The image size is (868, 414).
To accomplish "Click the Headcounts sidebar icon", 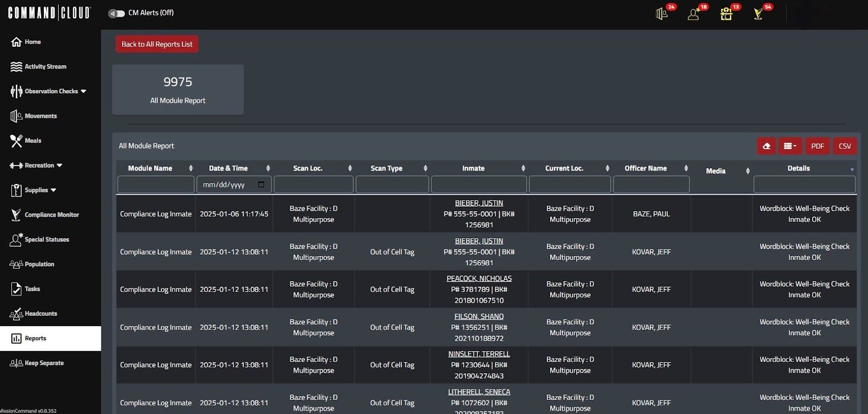I will coord(16,314).
